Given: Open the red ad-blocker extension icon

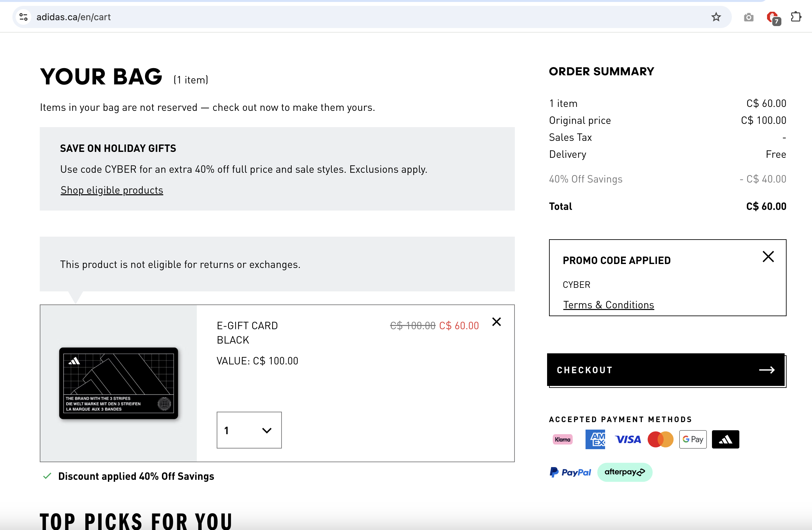Looking at the screenshot, I should [772, 17].
